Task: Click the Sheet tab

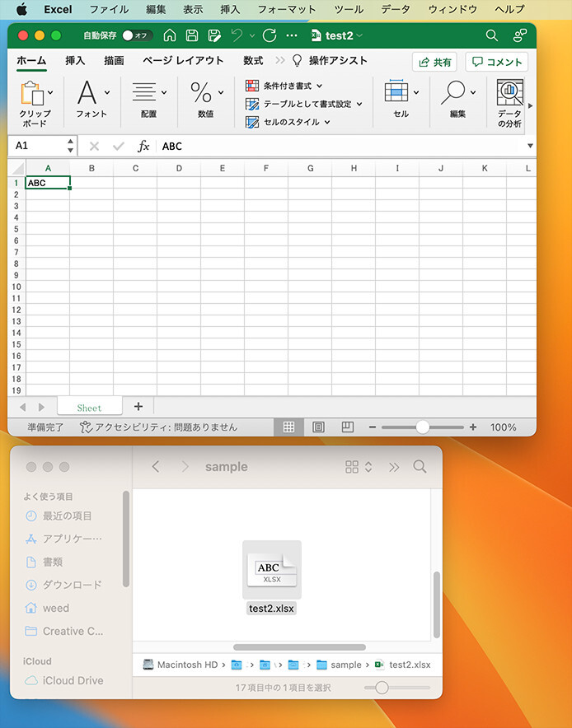Action: pos(90,407)
